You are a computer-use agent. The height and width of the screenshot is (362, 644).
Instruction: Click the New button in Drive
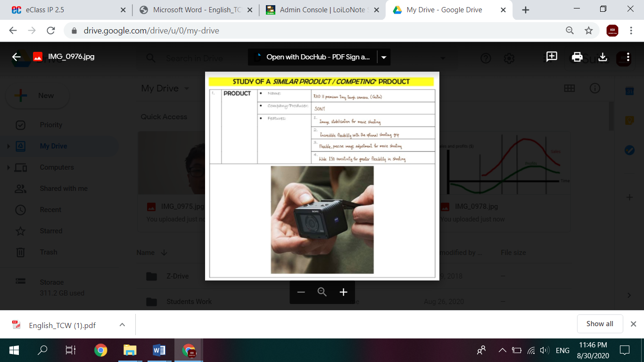(x=38, y=96)
